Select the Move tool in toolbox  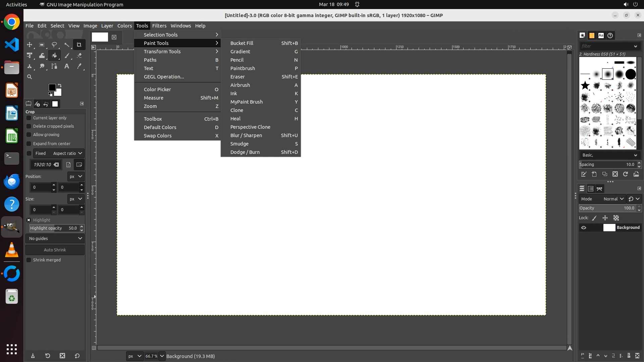30,45
